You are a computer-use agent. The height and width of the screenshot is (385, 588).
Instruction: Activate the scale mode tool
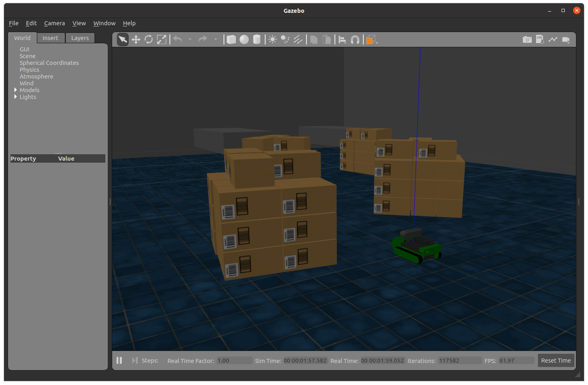pyautogui.click(x=161, y=39)
